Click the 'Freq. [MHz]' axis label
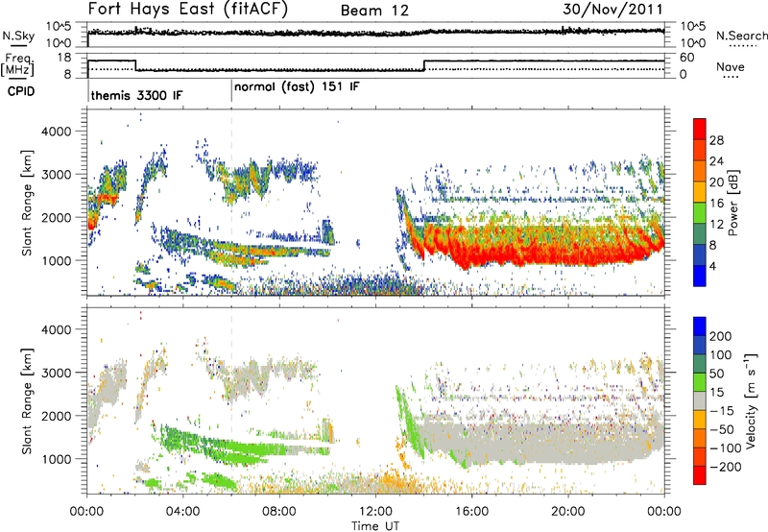 [x=18, y=64]
